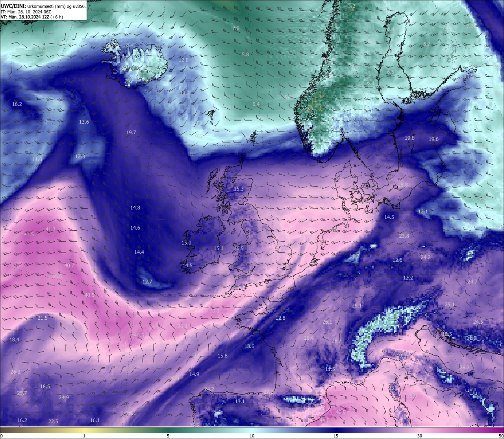Click the 19.6 value over the Baltic
The width and height of the screenshot is (504, 439).
434,139
